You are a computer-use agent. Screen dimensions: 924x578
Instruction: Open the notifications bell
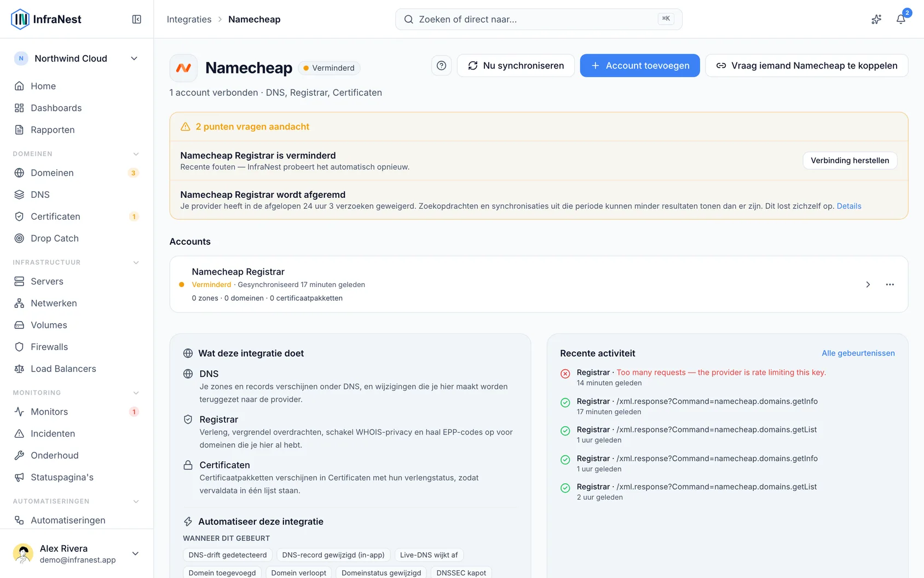[900, 19]
